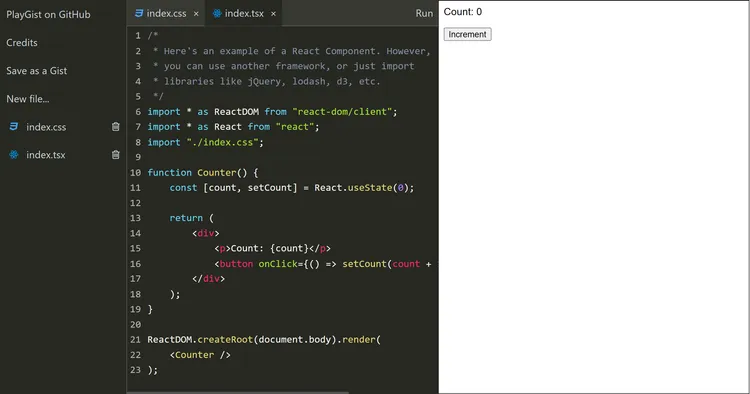Create a file via New file...
The width and height of the screenshot is (750, 394).
tap(28, 99)
